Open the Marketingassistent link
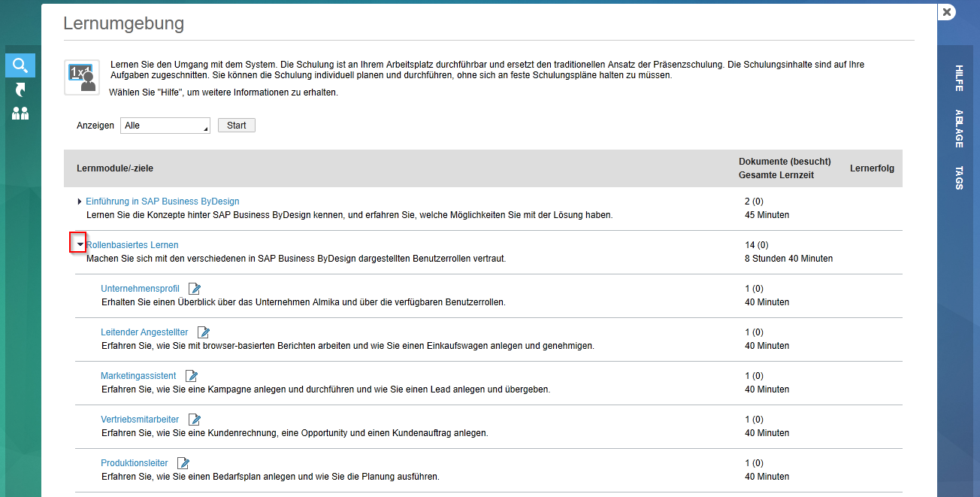 pyautogui.click(x=138, y=376)
